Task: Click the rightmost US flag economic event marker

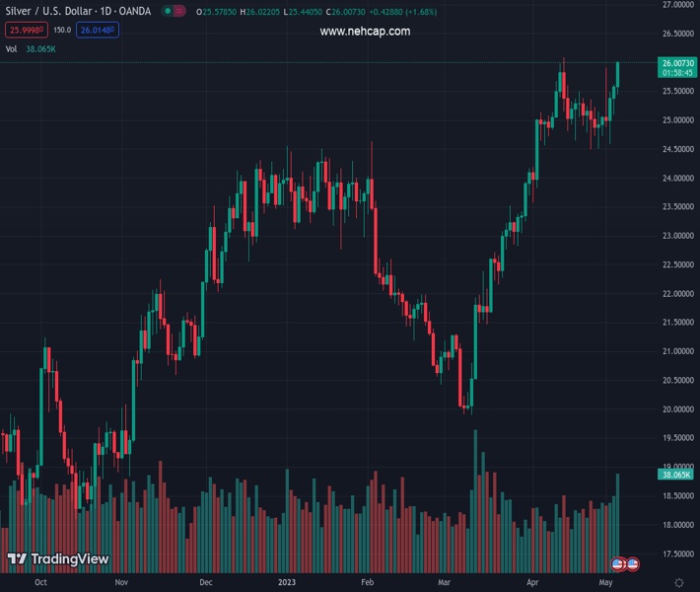Action: pyautogui.click(x=633, y=563)
